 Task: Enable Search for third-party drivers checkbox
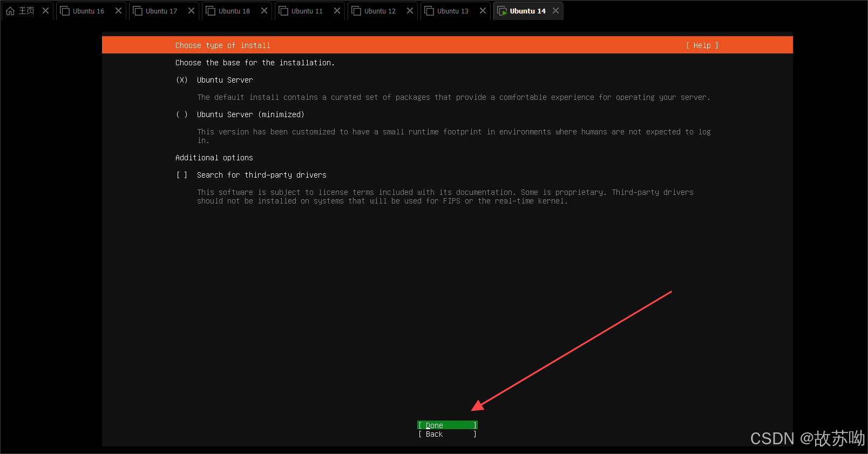(x=182, y=175)
